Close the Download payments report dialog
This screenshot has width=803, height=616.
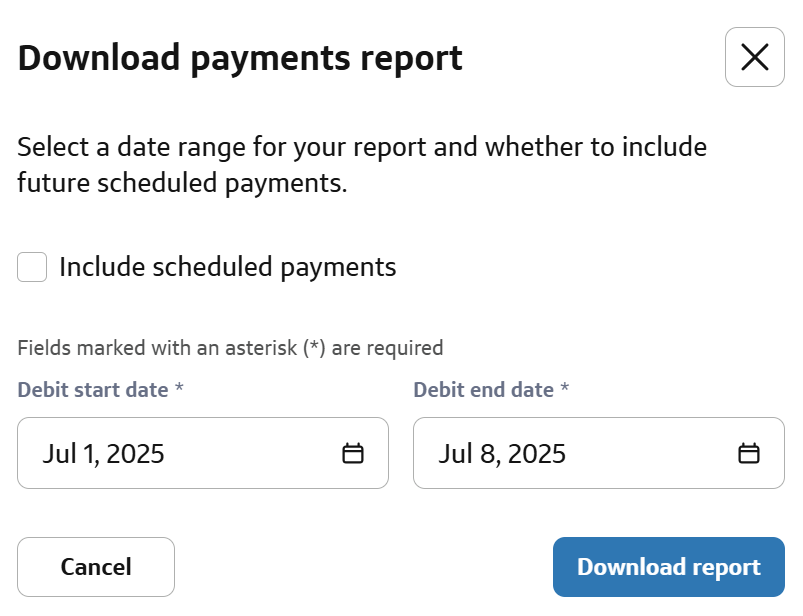tap(754, 58)
